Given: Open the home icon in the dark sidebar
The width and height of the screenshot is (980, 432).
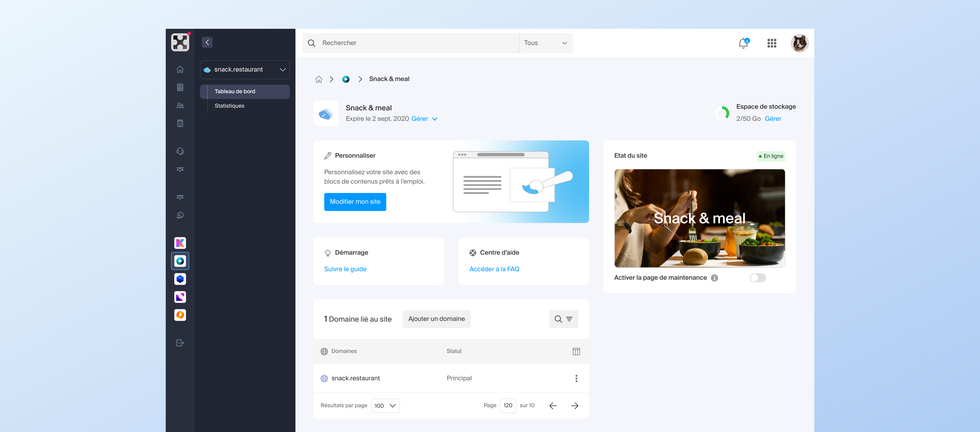Looking at the screenshot, I should (180, 69).
